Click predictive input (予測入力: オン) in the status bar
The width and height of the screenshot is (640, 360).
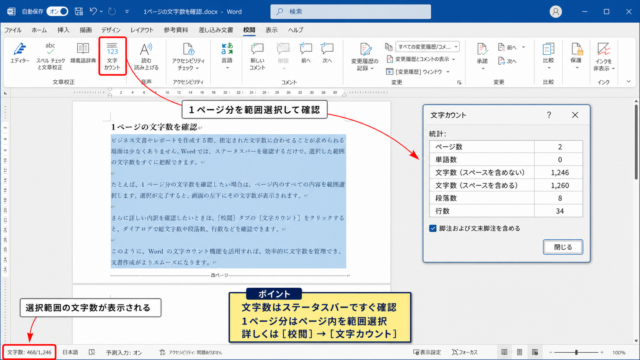coord(124,352)
